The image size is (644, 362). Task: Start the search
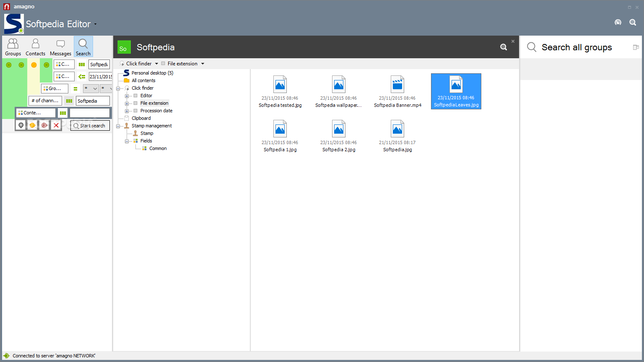coord(90,126)
